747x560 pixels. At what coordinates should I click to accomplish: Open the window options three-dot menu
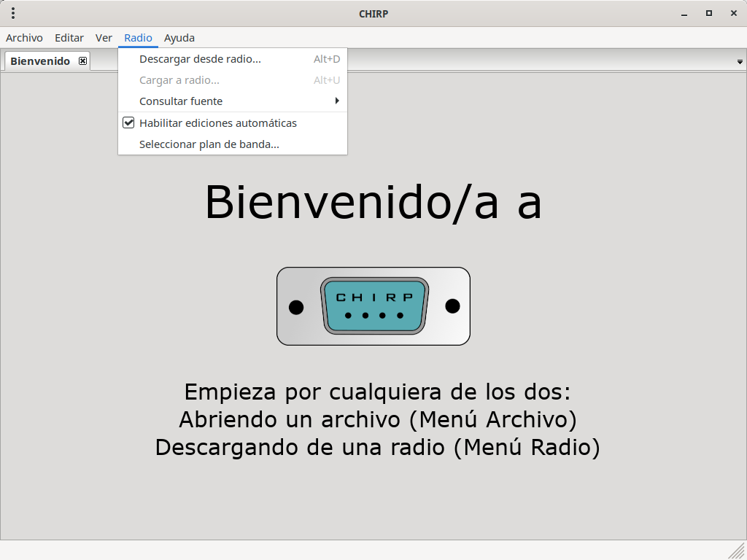(13, 13)
